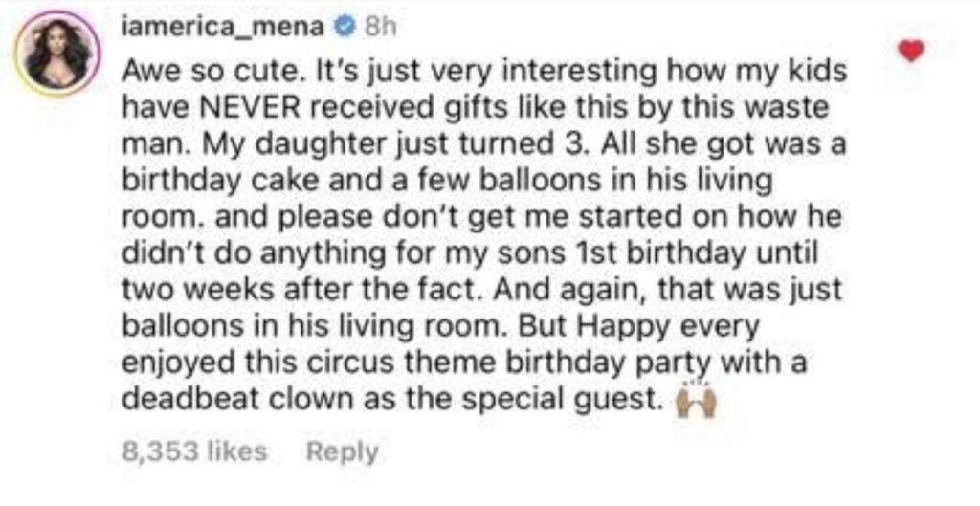Reply to the comment

[342, 452]
